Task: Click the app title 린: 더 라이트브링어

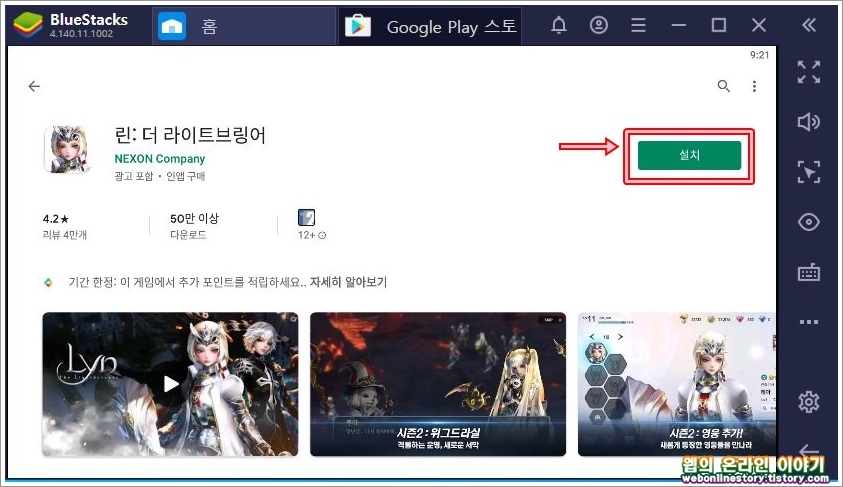Action: (x=190, y=135)
